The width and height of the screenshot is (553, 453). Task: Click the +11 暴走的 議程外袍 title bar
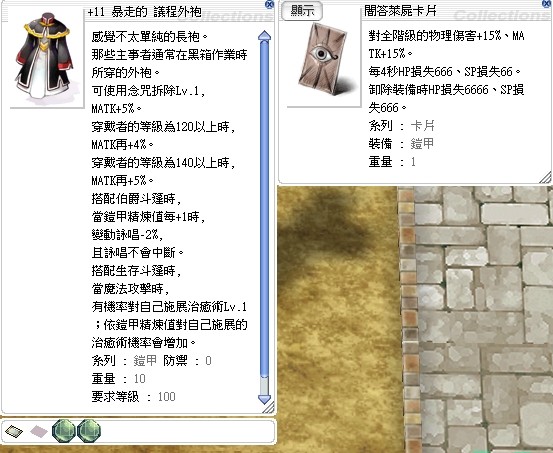coord(145,12)
